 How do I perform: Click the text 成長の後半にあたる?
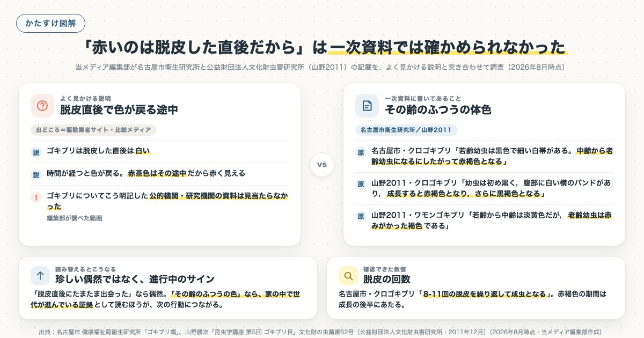point(371,305)
